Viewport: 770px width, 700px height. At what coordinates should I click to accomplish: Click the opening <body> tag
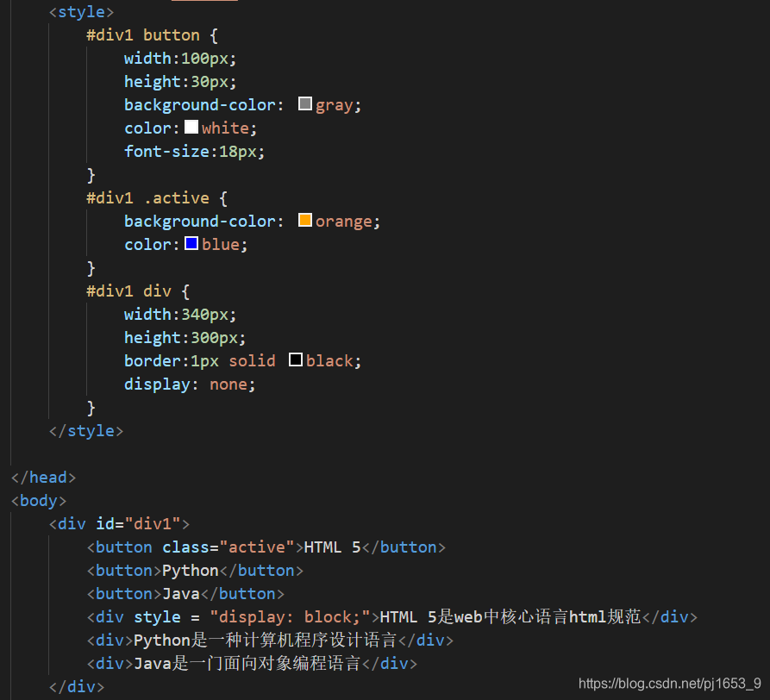point(39,501)
